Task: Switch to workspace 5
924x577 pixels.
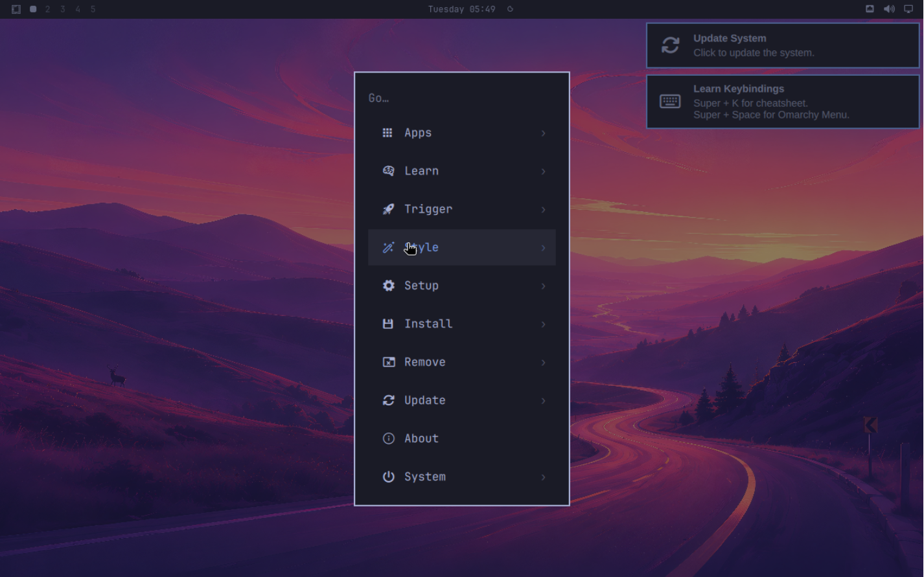Action: coord(93,9)
